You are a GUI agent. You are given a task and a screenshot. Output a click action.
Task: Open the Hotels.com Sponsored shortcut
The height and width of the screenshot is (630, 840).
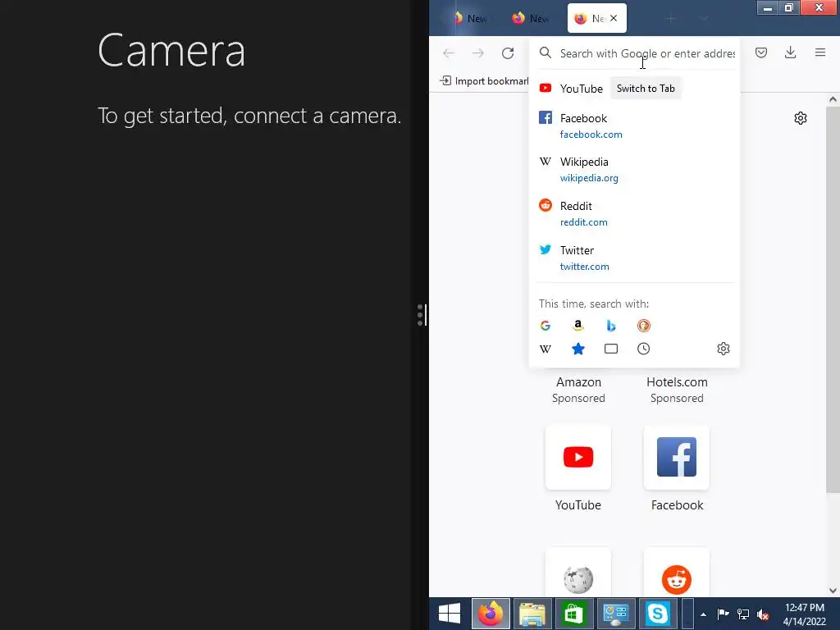[677, 390]
